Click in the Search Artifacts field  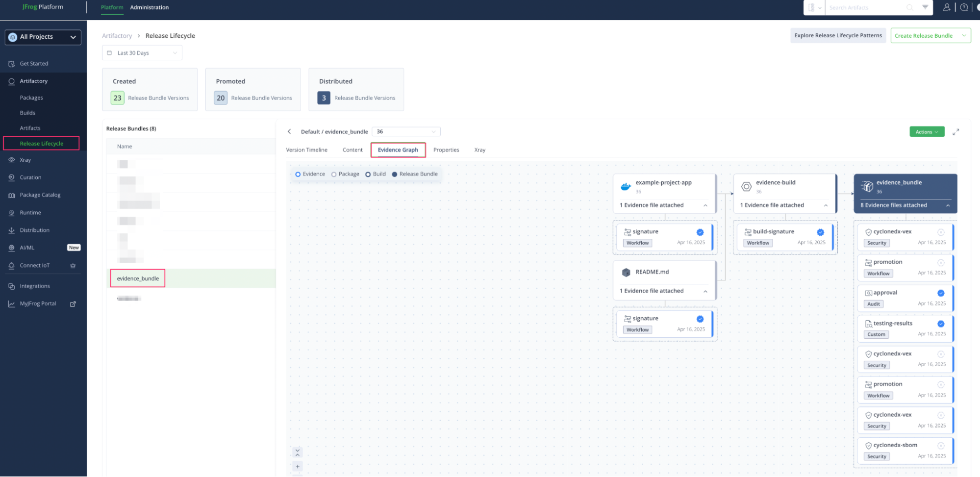(865, 8)
